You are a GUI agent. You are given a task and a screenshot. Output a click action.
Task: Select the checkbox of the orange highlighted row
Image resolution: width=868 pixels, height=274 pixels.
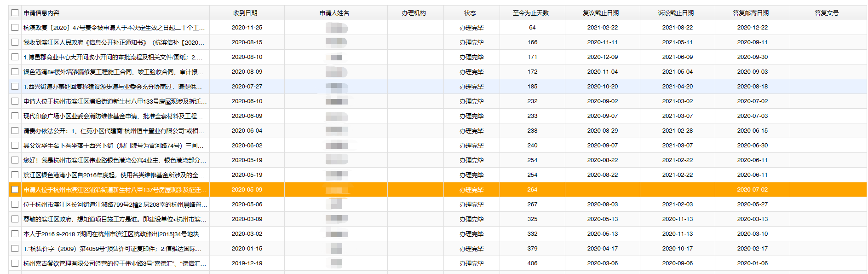[x=15, y=190]
